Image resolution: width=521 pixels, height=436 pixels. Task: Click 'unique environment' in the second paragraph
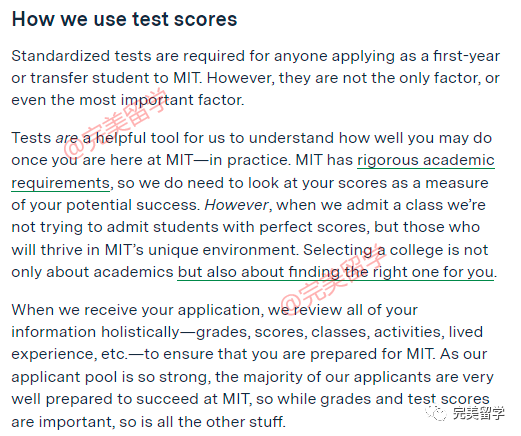pos(222,250)
